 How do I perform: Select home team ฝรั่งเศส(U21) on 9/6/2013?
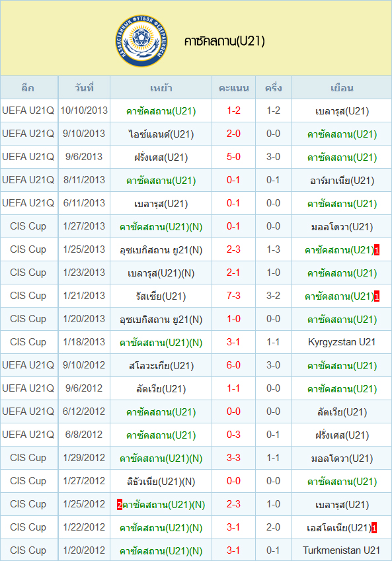tap(161, 157)
